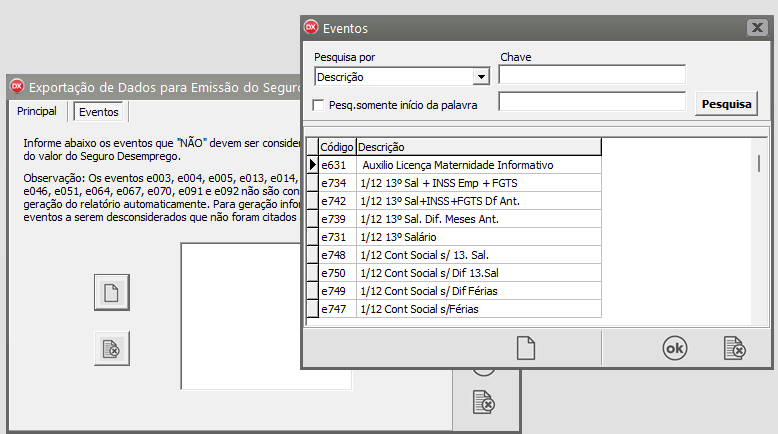Viewport: 778px width, 434px height.
Task: Enable Pesq.somente início da palavra checkbox
Action: coord(319,105)
